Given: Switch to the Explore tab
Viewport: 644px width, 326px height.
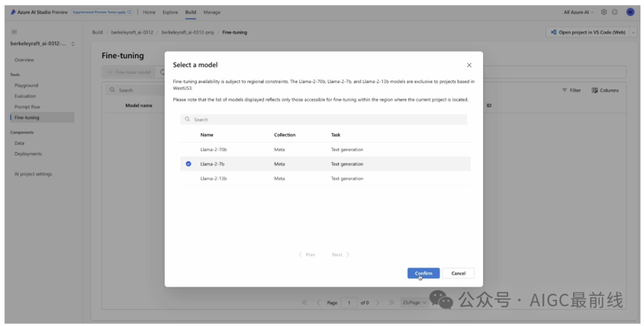Looking at the screenshot, I should click(170, 12).
